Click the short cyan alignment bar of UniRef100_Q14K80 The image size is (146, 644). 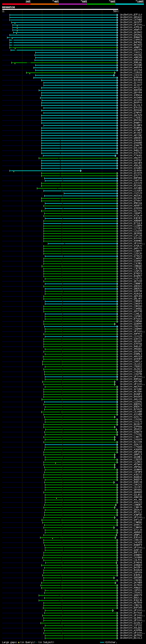(46, 171)
